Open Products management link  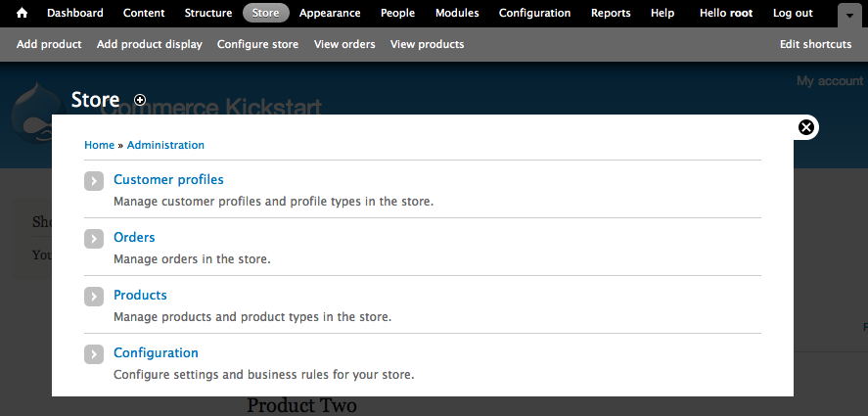[140, 295]
